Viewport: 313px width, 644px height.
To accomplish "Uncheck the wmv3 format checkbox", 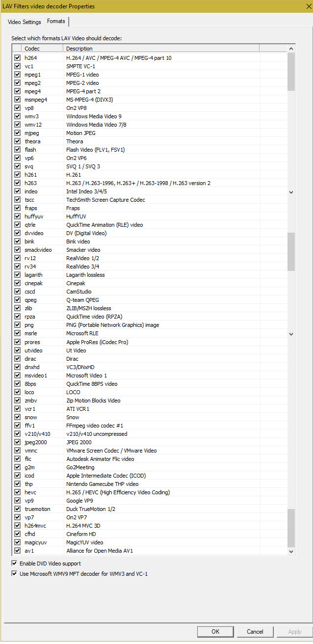I will point(17,116).
